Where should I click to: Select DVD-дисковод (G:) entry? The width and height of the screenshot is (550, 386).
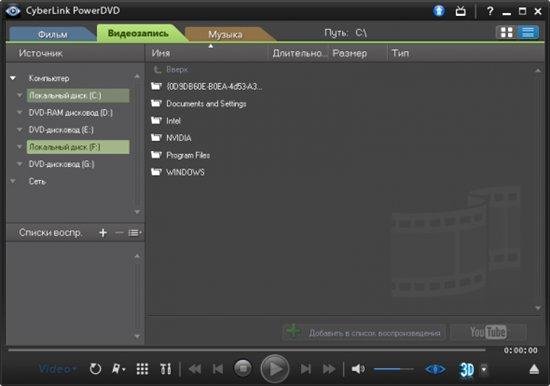pos(61,164)
